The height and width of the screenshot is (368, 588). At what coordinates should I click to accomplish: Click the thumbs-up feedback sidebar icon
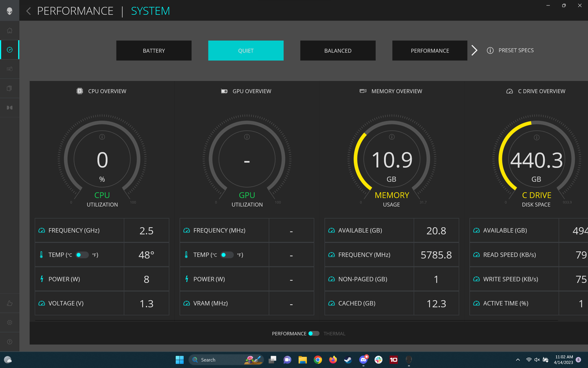click(9, 304)
